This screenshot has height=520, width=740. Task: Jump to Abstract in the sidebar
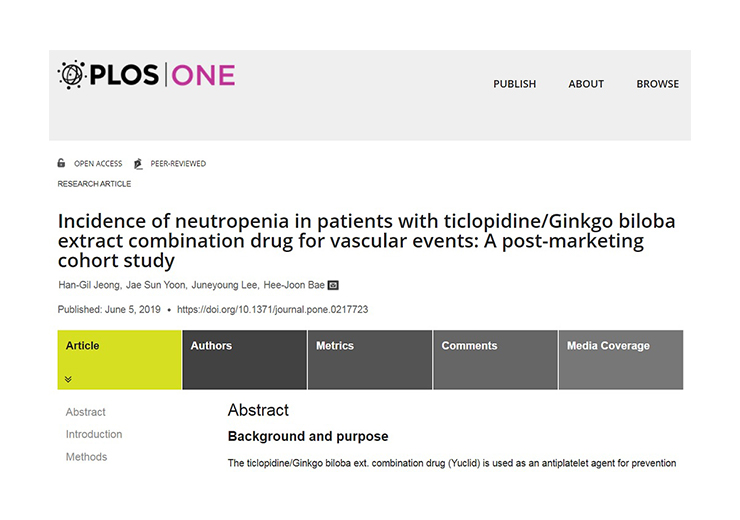tap(86, 412)
